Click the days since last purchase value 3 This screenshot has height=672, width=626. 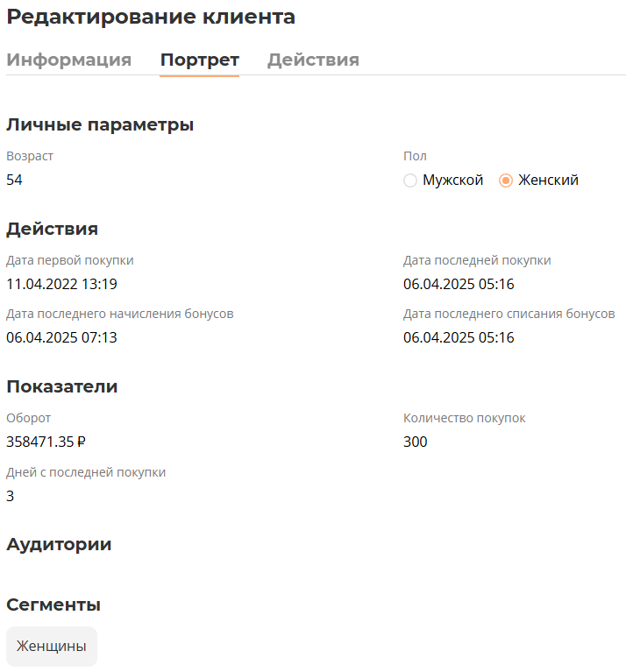(x=11, y=496)
